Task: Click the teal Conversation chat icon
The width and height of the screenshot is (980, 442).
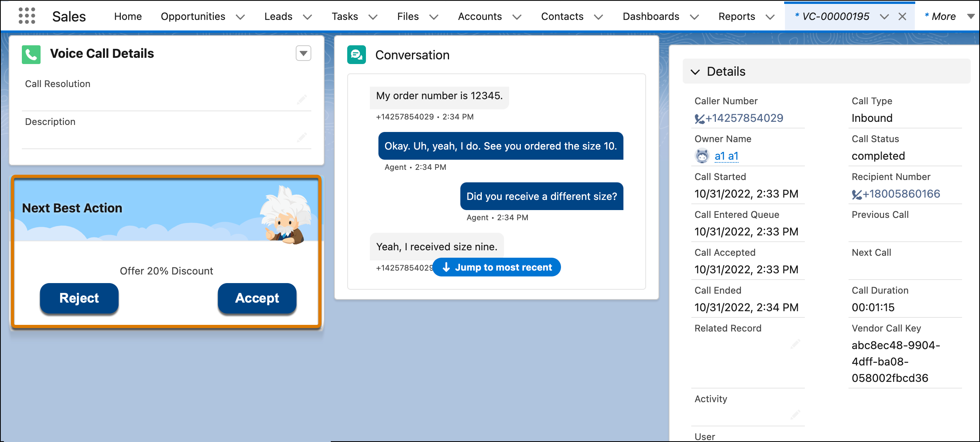Action: point(357,55)
